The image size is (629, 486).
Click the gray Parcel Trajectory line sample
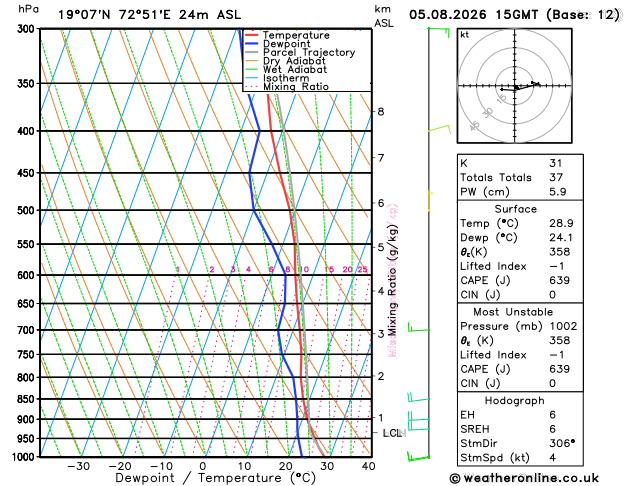click(252, 53)
